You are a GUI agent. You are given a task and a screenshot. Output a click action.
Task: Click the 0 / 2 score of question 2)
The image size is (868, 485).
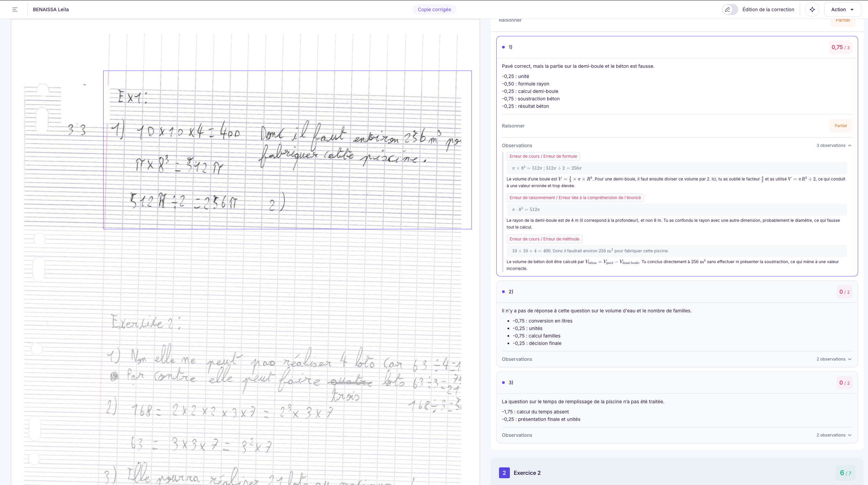(x=844, y=292)
